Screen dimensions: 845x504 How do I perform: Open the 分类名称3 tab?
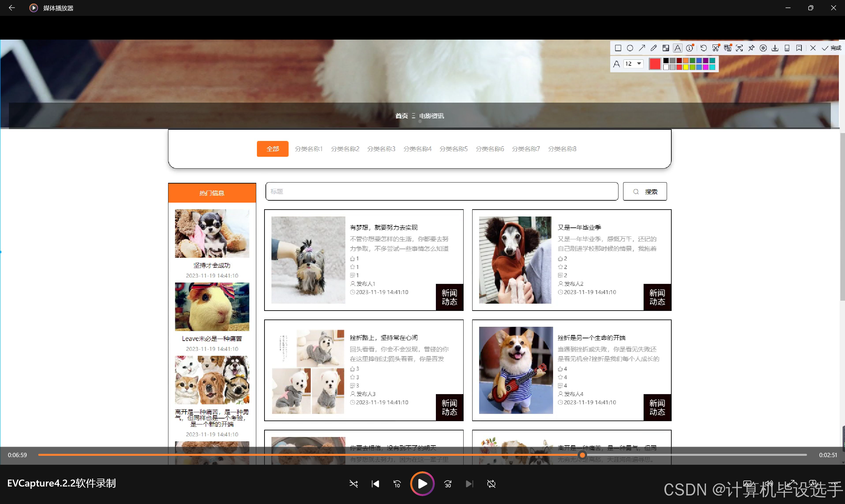pos(381,149)
